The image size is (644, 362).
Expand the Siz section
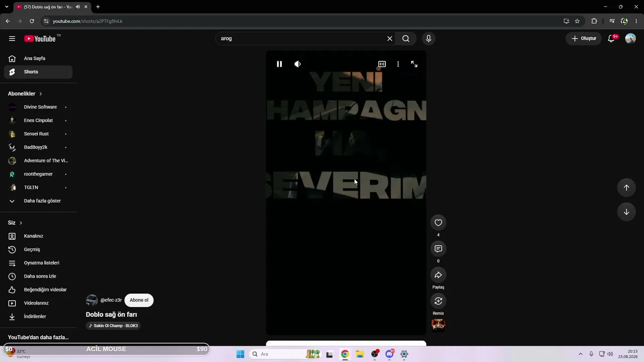pos(15,223)
